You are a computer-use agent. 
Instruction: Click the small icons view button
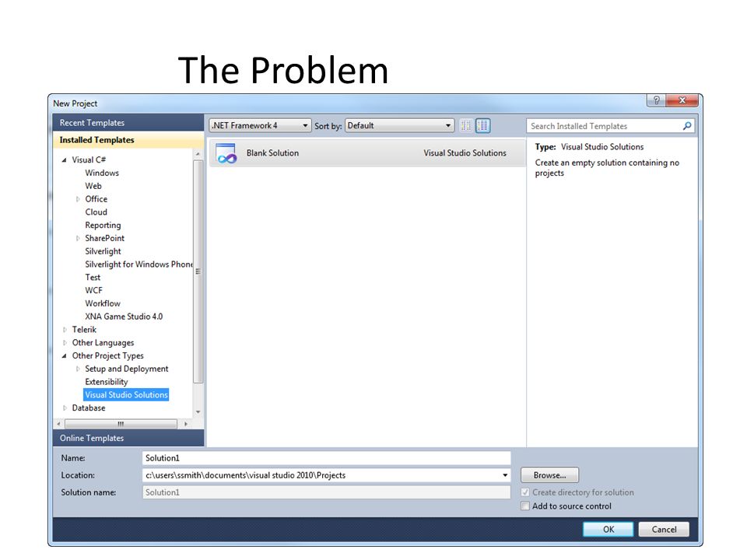point(466,126)
